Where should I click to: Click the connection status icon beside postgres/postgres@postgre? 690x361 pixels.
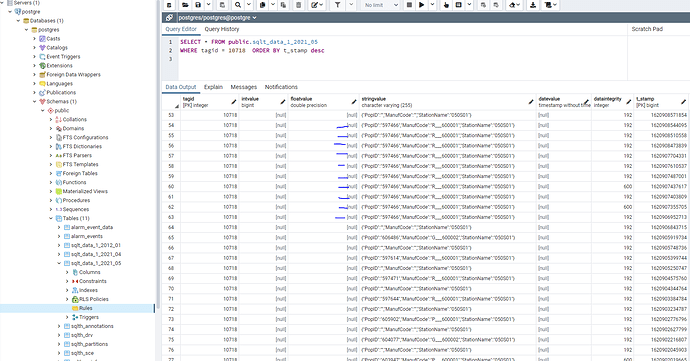(169, 18)
